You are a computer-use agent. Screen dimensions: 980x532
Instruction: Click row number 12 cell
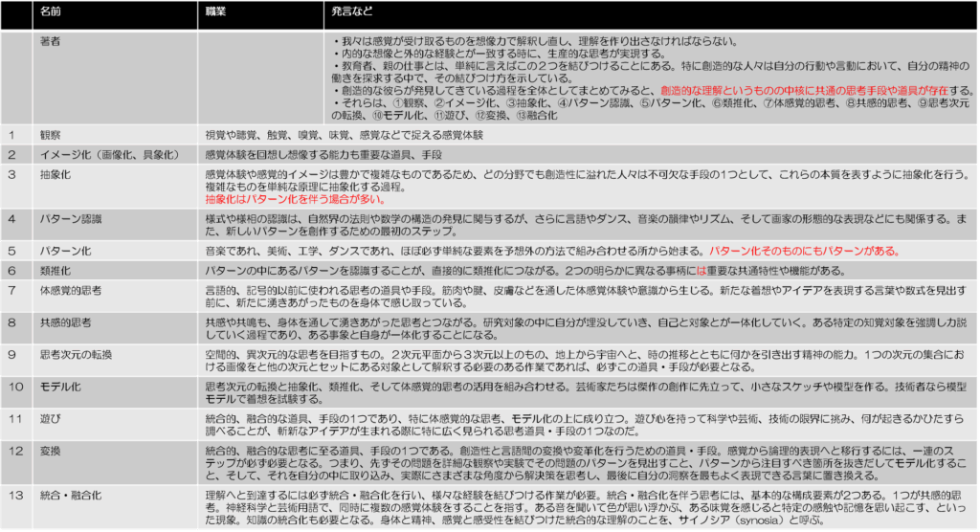pos(16,451)
